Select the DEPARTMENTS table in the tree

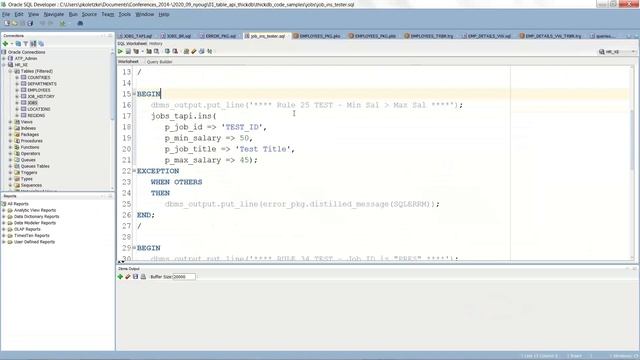[42, 84]
